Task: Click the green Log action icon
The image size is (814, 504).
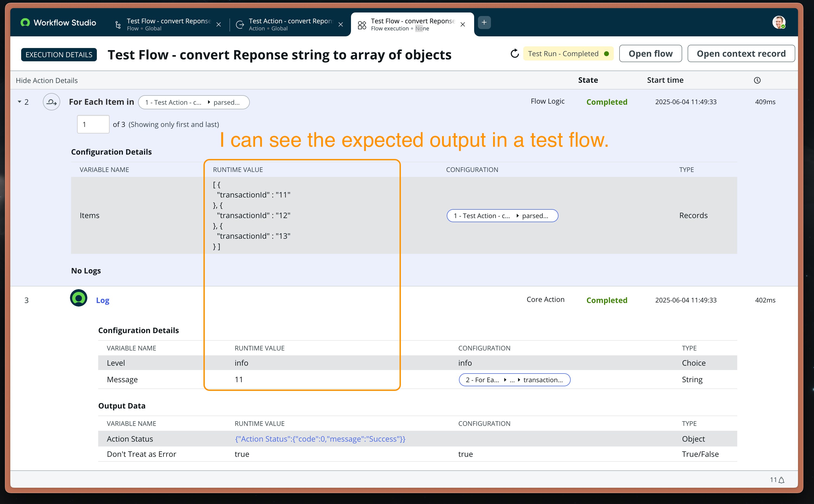Action: [x=79, y=298]
